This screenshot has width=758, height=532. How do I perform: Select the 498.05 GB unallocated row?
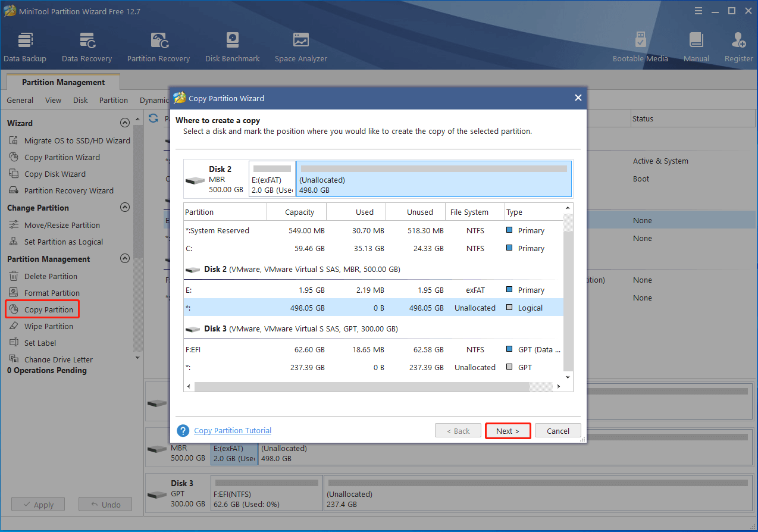[373, 308]
